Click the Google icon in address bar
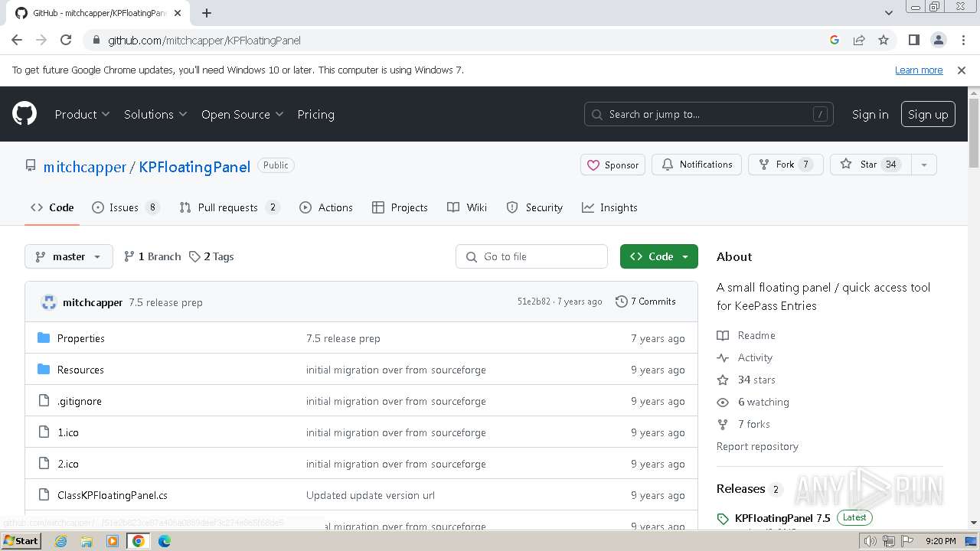 pos(835,40)
